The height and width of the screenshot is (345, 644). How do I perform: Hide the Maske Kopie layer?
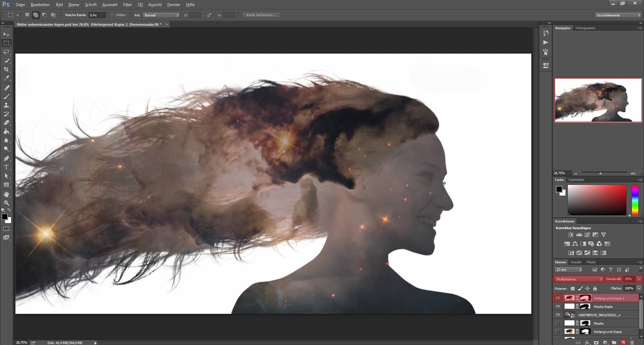click(x=558, y=306)
